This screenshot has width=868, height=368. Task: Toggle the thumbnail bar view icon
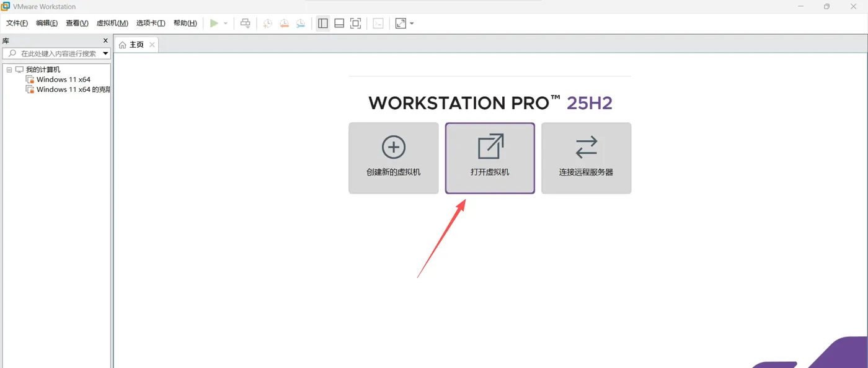click(339, 23)
